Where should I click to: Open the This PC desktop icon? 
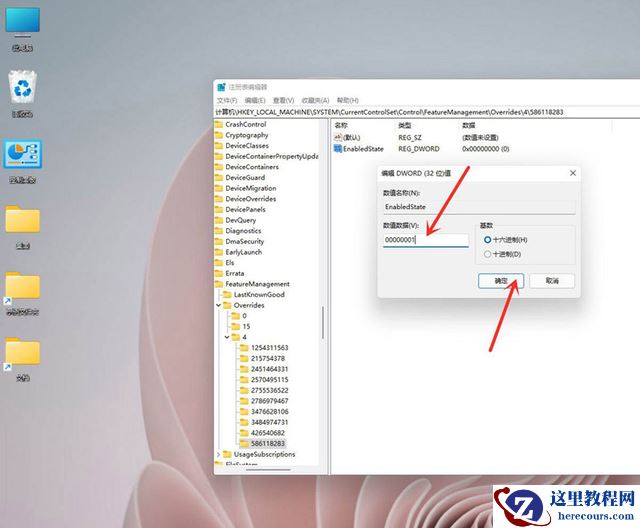coord(22,29)
